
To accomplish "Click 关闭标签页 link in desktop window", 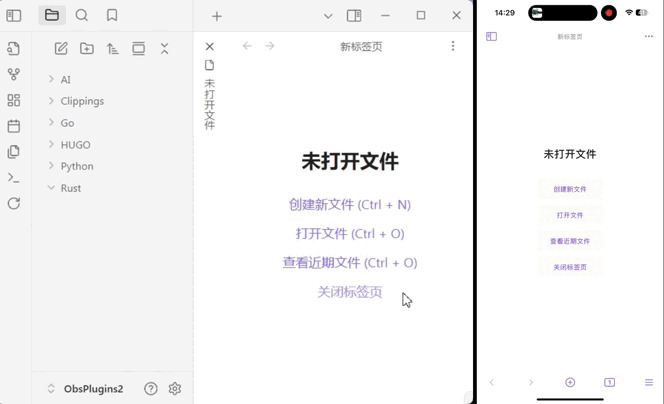I will pos(350,292).
